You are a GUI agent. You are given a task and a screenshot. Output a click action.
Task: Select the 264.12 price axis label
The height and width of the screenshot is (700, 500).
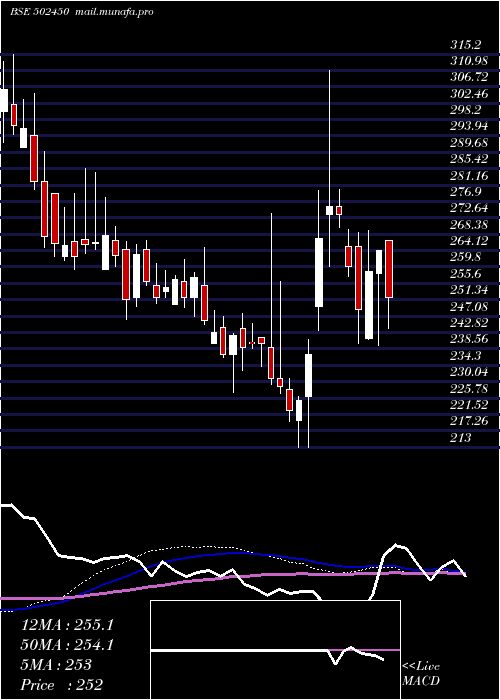coord(469,241)
